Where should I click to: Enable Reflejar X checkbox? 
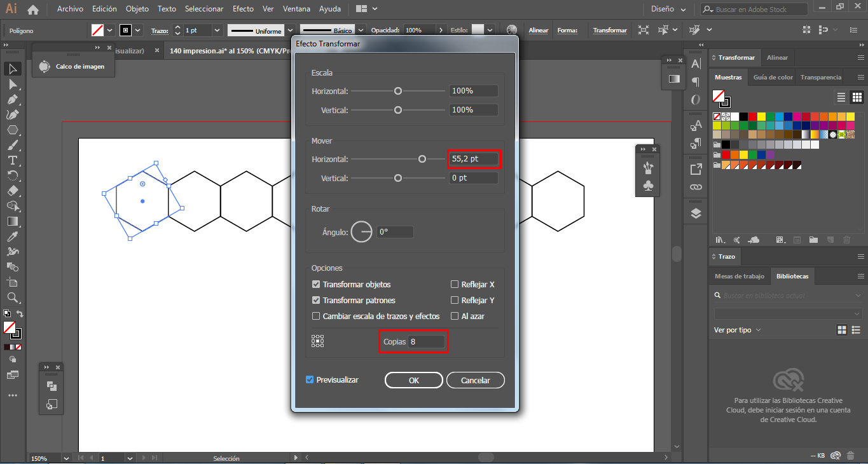pyautogui.click(x=455, y=285)
